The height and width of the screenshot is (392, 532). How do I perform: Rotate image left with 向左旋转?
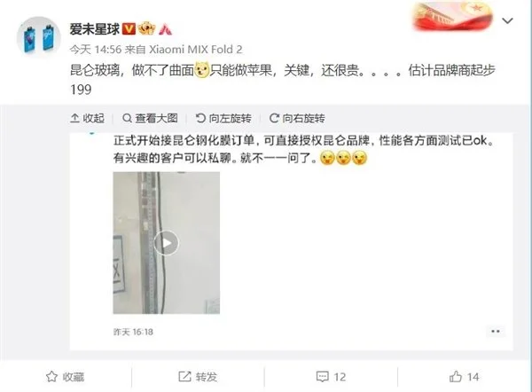coord(223,118)
